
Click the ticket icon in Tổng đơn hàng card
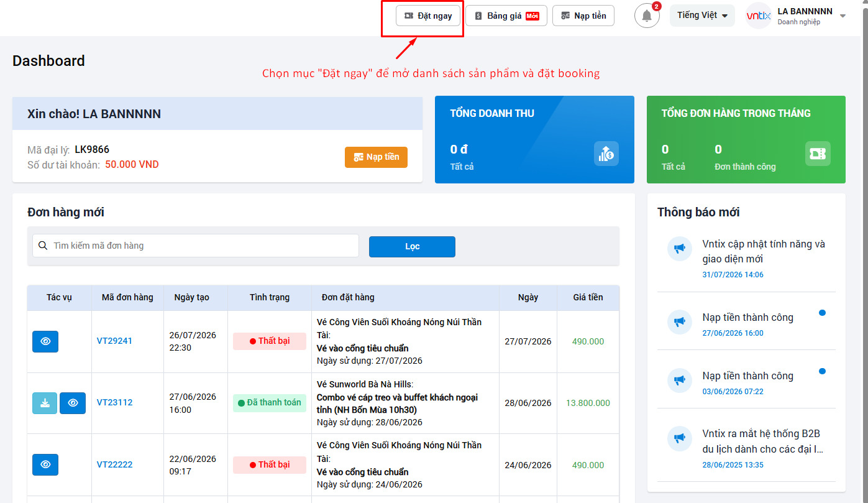pyautogui.click(x=818, y=154)
